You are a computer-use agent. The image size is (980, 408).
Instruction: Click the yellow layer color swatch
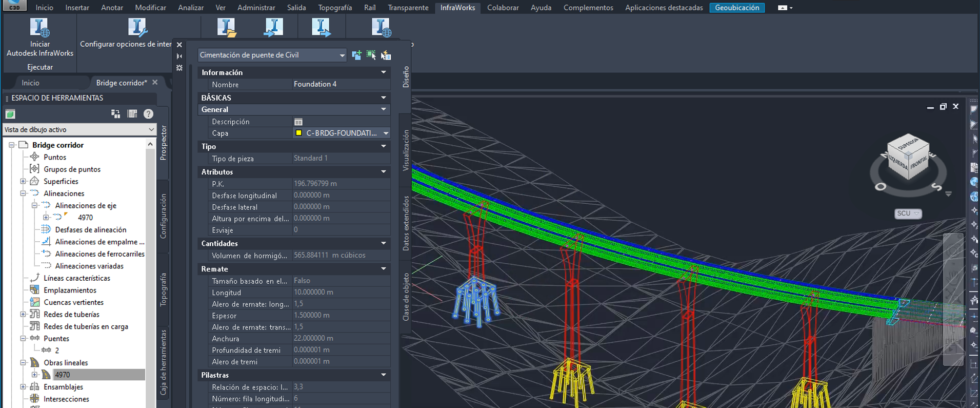point(298,133)
